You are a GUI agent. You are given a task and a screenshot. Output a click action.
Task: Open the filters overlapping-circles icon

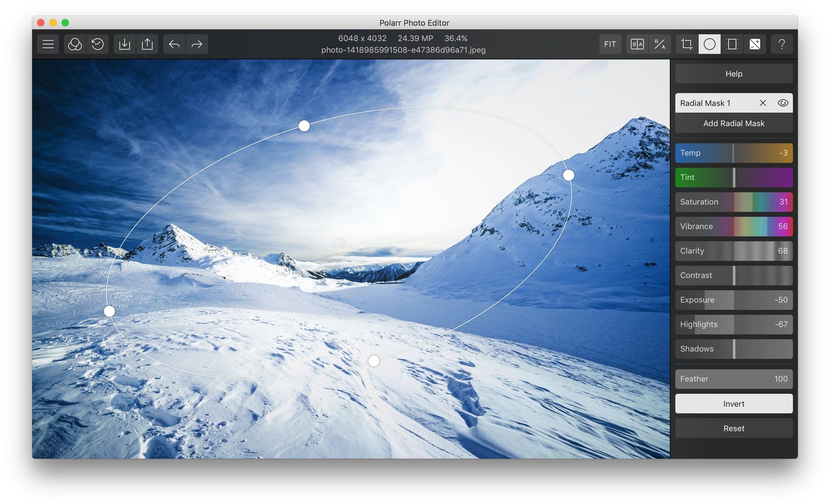(x=75, y=44)
